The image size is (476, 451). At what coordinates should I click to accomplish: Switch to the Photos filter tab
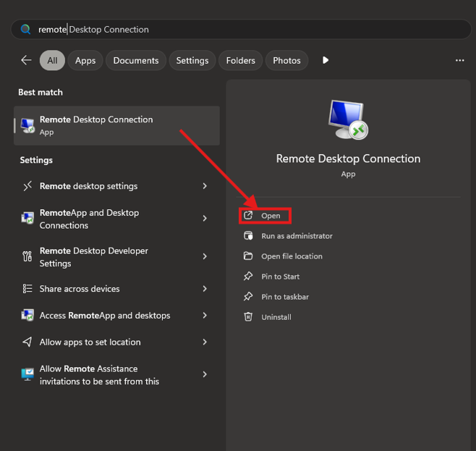tap(286, 60)
